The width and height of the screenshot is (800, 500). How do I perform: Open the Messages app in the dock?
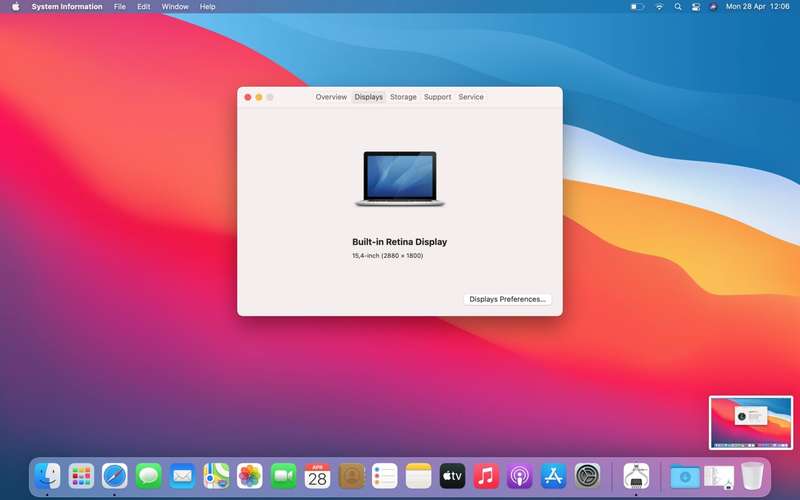tap(148, 476)
